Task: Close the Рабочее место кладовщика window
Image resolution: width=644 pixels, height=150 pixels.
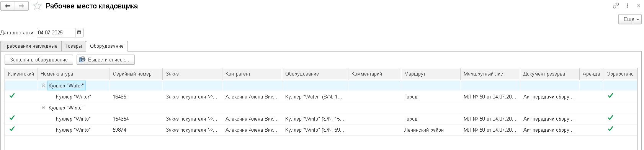Action: click(639, 6)
